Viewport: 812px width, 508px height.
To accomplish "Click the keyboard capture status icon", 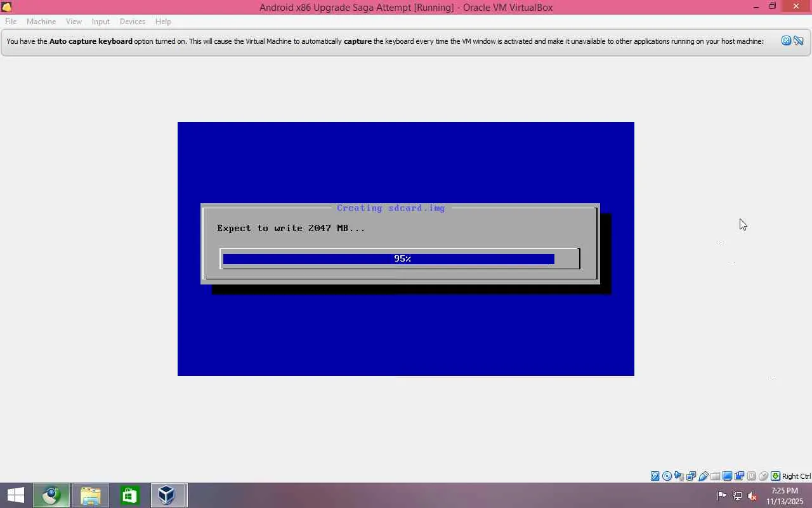I will pos(775,476).
